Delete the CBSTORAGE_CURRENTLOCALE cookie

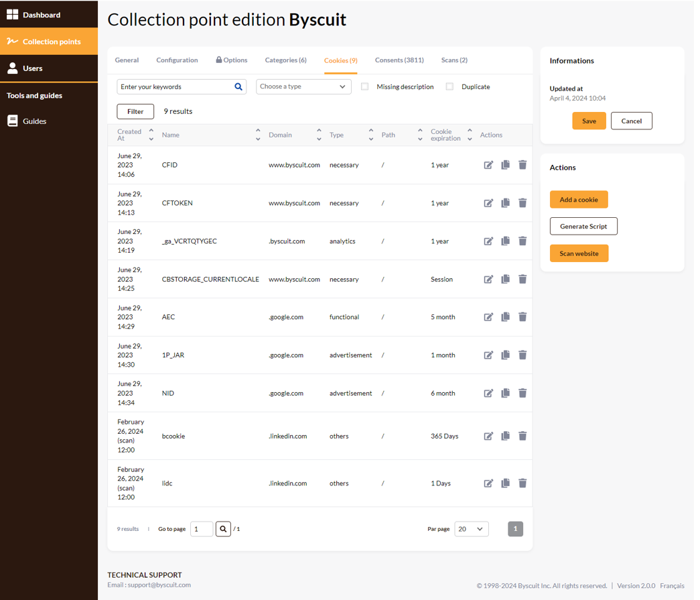click(x=522, y=280)
